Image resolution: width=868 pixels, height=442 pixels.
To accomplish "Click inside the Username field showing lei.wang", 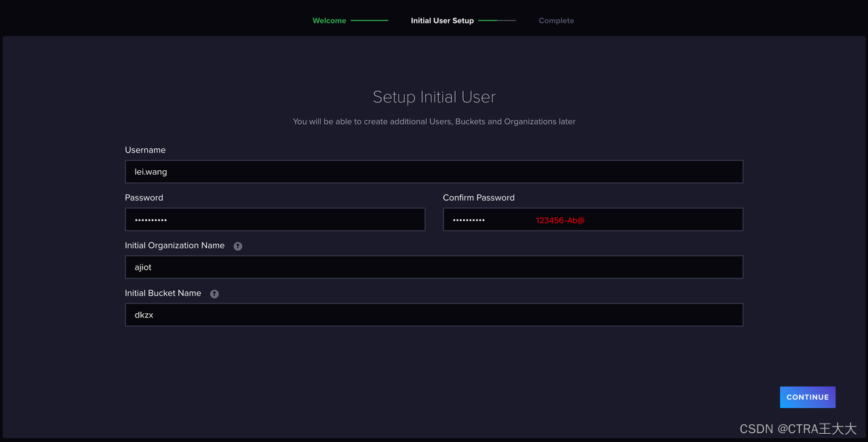I will point(434,172).
